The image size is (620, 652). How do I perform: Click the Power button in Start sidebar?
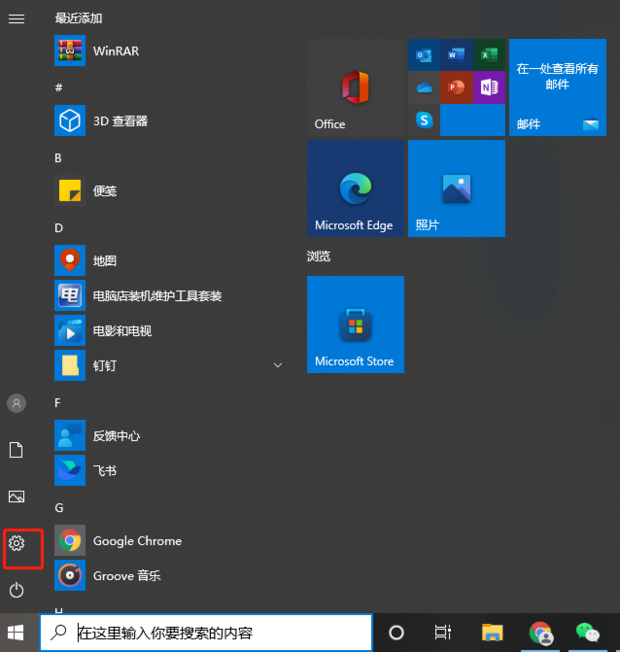[x=17, y=590]
